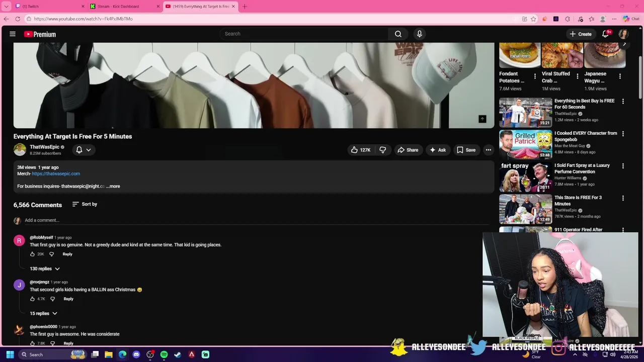Open more actions menu beside Save
The width and height of the screenshot is (644, 362).
pos(488,150)
